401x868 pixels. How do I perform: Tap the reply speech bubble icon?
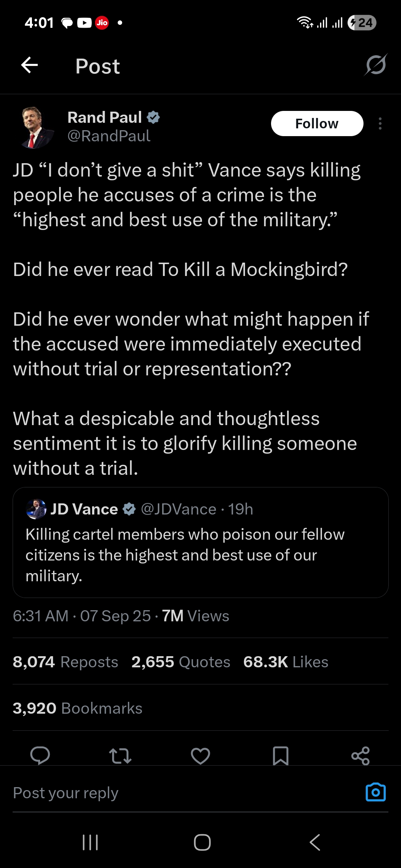click(x=40, y=755)
